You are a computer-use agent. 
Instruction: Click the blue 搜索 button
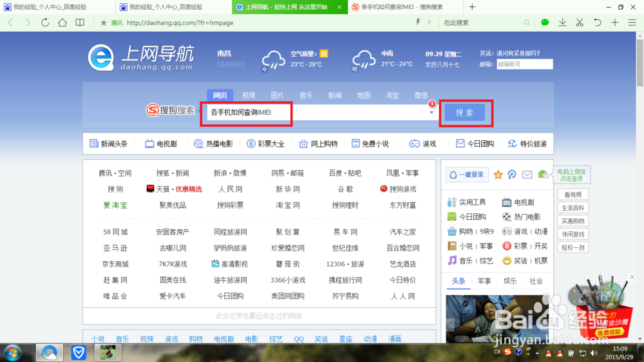coord(464,113)
